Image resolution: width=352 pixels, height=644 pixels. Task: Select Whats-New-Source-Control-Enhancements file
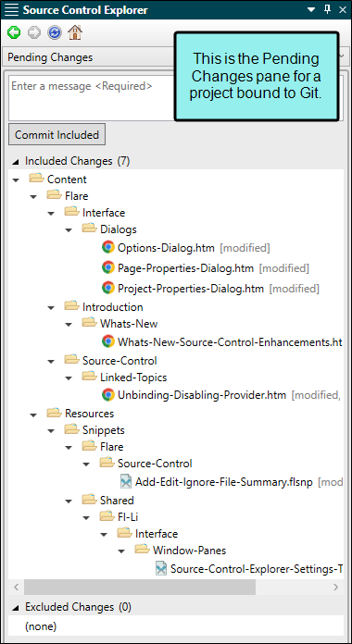click(x=230, y=341)
